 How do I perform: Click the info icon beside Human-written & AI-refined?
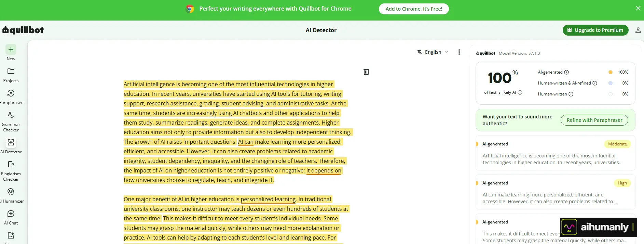[595, 83]
